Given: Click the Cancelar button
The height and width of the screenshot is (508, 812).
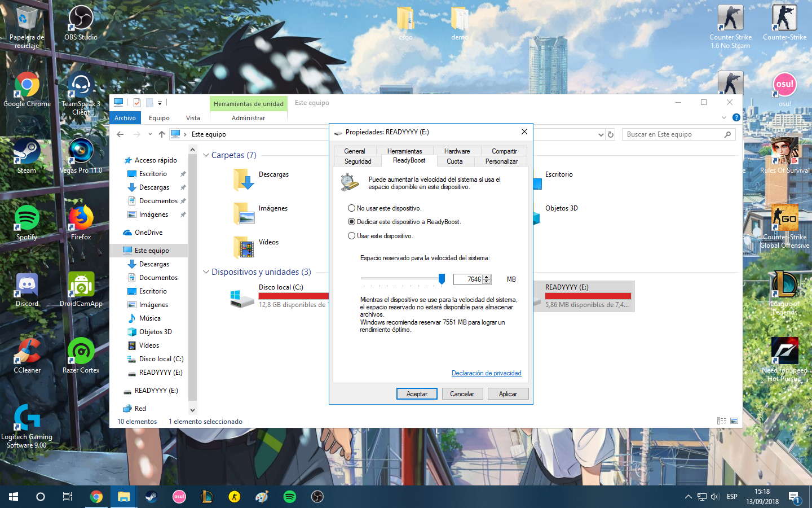Looking at the screenshot, I should [462, 394].
